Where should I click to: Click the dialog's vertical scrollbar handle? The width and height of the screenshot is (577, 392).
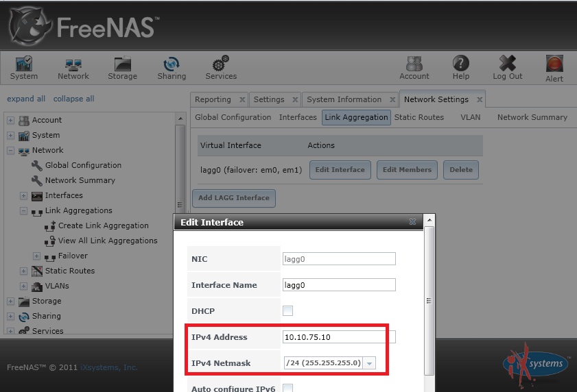tap(429, 301)
